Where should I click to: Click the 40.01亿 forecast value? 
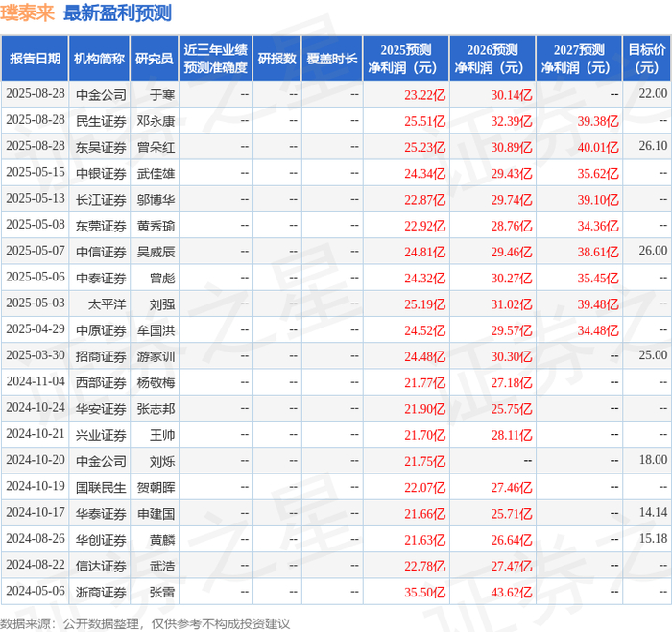pyautogui.click(x=598, y=148)
